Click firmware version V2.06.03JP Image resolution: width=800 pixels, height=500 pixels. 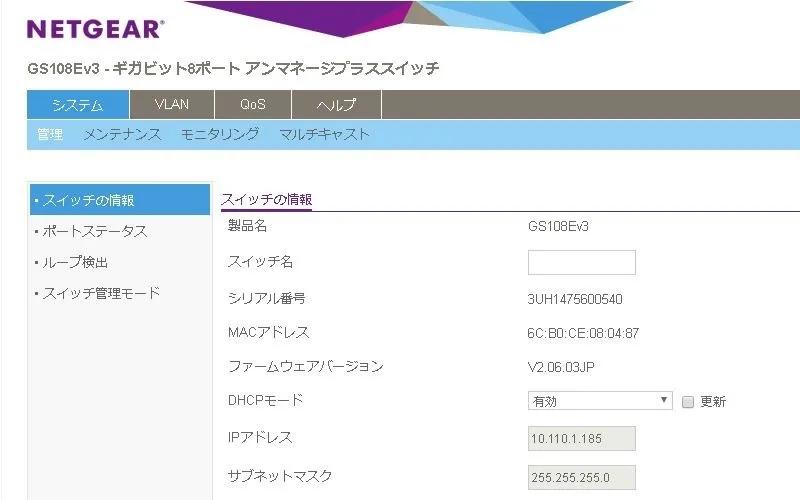[561, 367]
